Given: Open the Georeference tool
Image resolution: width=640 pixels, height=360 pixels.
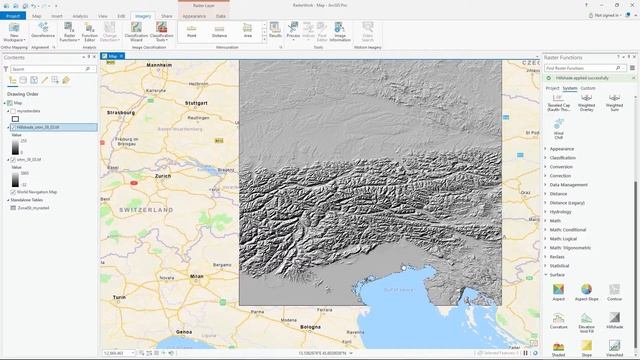Looking at the screenshot, I should (43, 31).
